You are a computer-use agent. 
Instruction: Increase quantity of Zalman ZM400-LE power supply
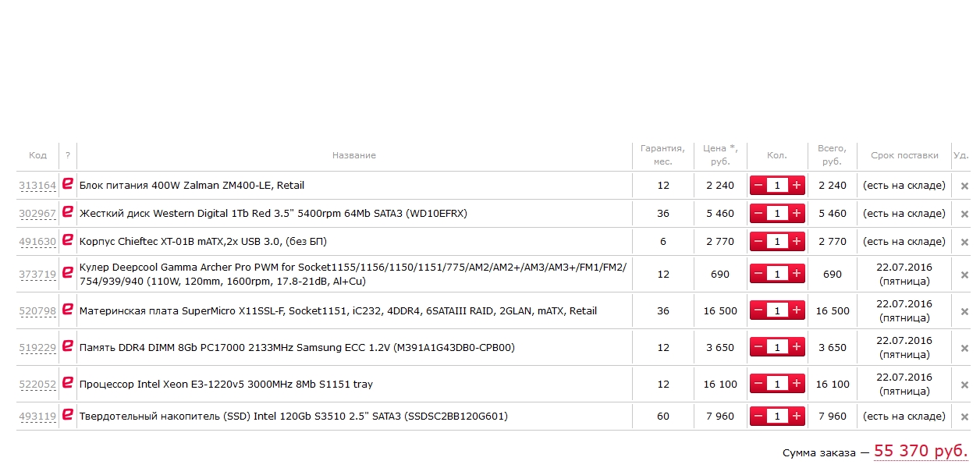pyautogui.click(x=796, y=186)
